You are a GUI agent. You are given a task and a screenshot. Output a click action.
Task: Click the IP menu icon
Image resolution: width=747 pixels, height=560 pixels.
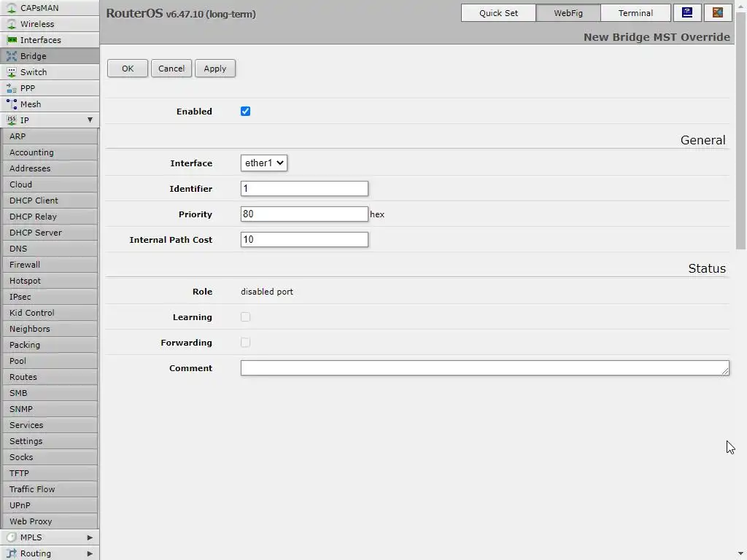[12, 120]
